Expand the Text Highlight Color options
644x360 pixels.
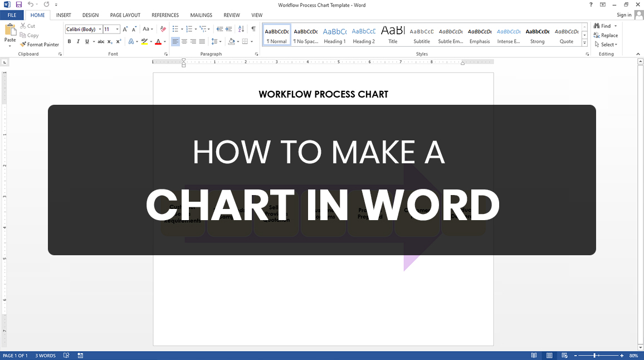150,41
